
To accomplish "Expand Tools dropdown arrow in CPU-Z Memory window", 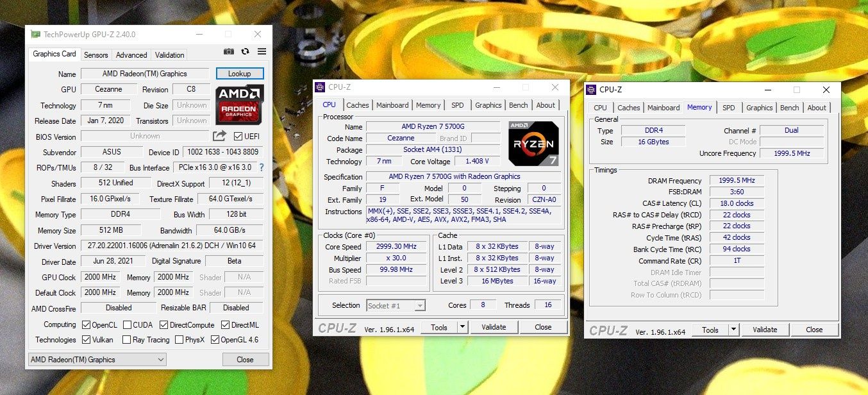I will point(733,330).
